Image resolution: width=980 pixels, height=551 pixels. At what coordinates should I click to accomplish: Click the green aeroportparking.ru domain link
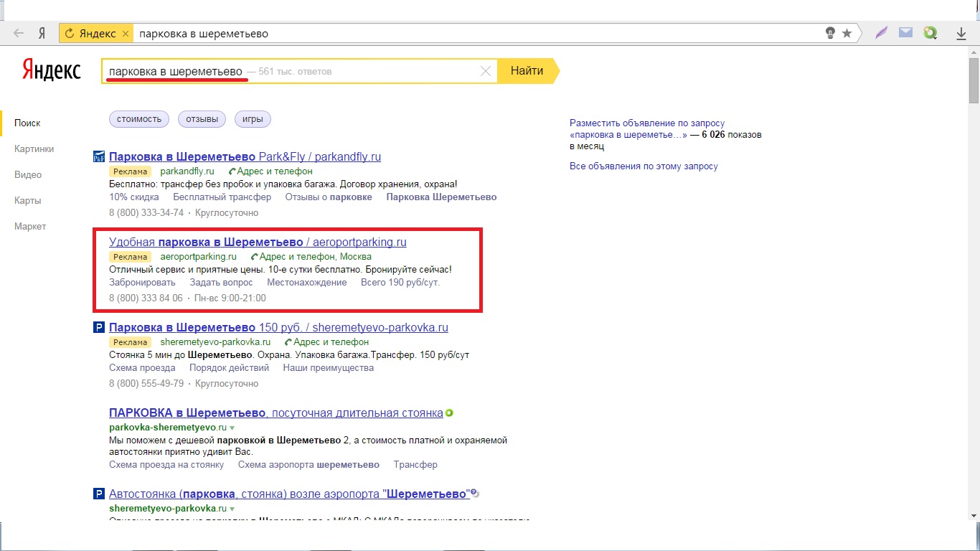[x=198, y=257]
